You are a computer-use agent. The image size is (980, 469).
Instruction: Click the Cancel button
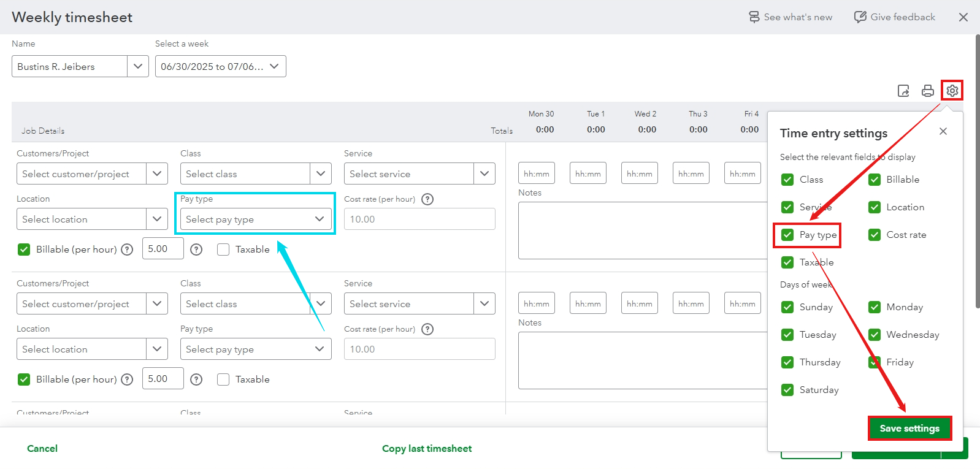click(42, 449)
